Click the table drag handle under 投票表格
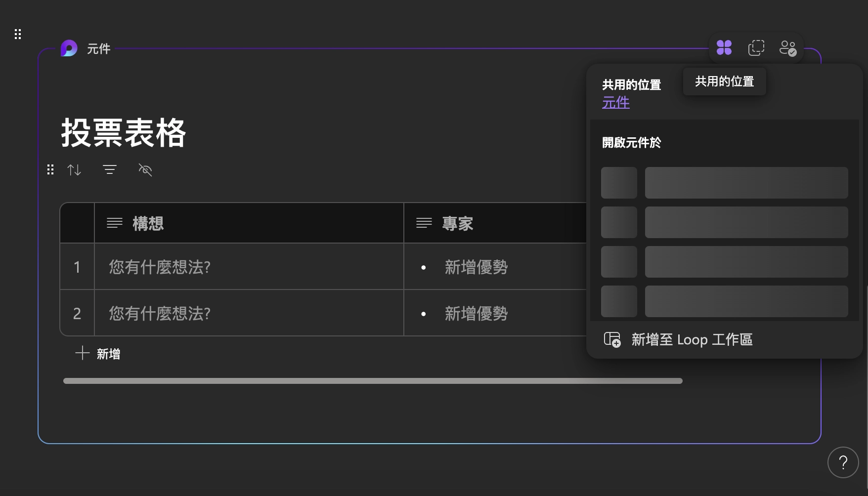This screenshot has width=868, height=496. (50, 170)
